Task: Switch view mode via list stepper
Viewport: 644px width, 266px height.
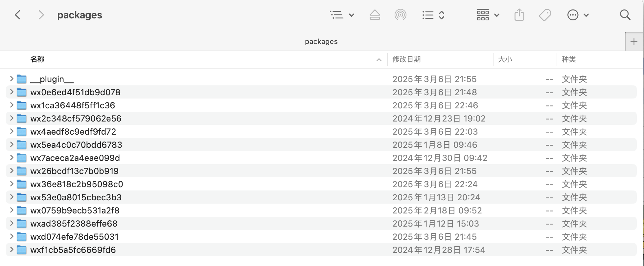Action: 433,15
